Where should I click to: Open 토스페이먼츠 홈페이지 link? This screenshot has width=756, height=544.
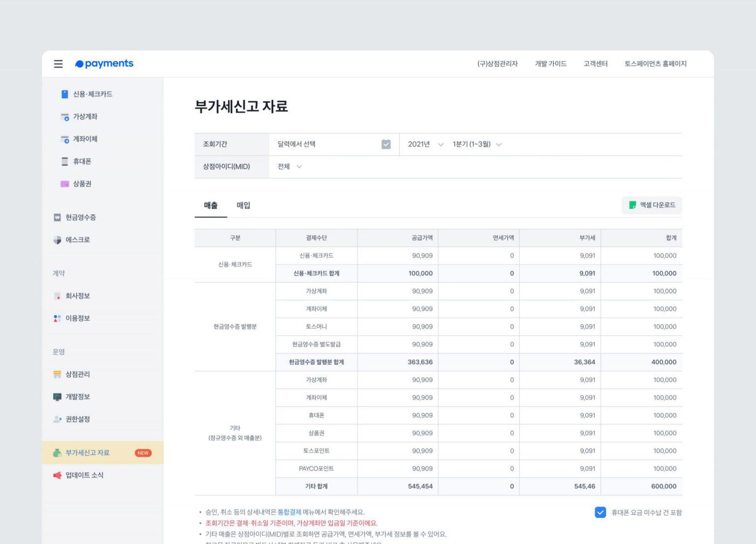click(x=656, y=64)
